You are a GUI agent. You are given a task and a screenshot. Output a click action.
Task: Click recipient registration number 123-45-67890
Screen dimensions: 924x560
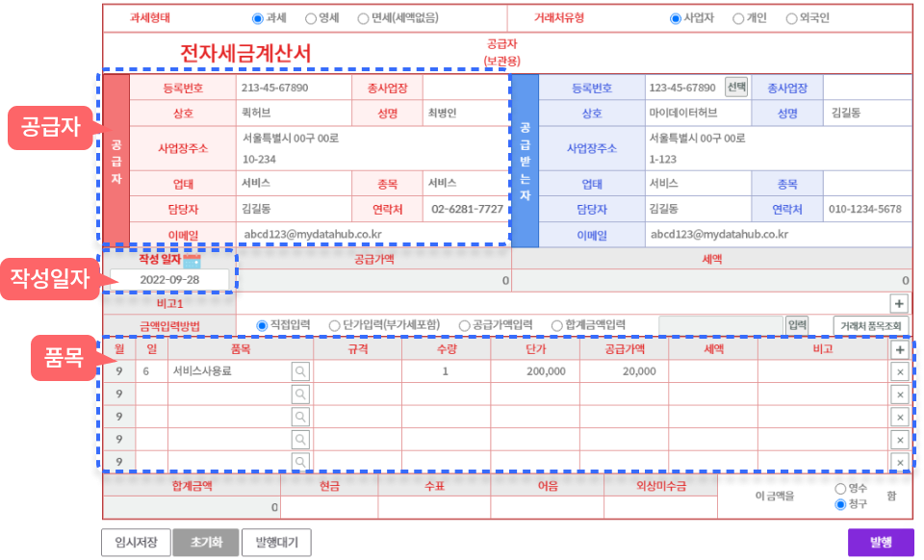click(x=682, y=88)
